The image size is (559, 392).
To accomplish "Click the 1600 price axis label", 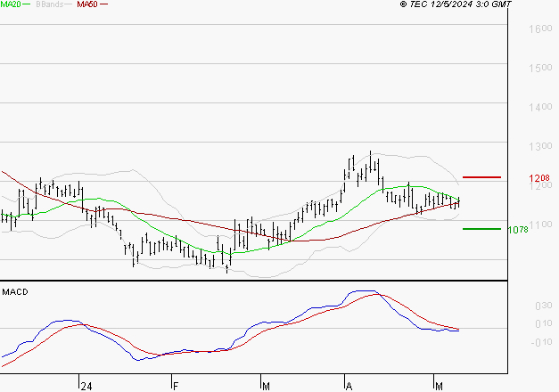I will point(540,29).
